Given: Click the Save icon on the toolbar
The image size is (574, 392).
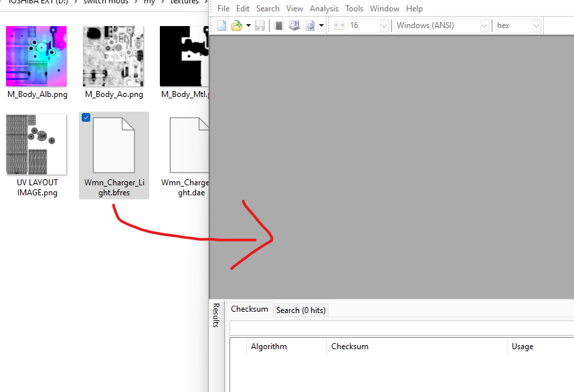Looking at the screenshot, I should [260, 25].
